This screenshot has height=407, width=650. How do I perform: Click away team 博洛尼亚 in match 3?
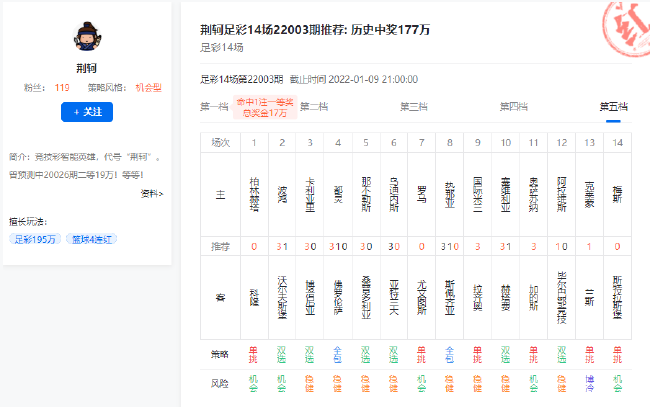tap(310, 298)
